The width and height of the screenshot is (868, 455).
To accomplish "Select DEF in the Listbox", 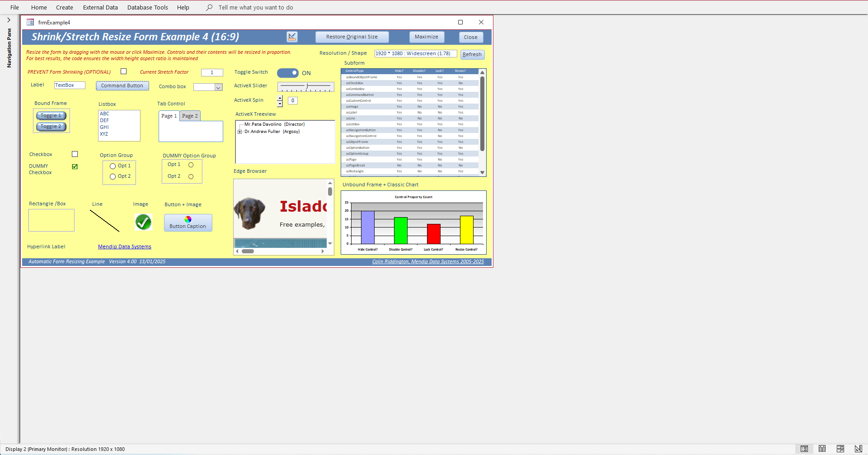I will tap(104, 120).
